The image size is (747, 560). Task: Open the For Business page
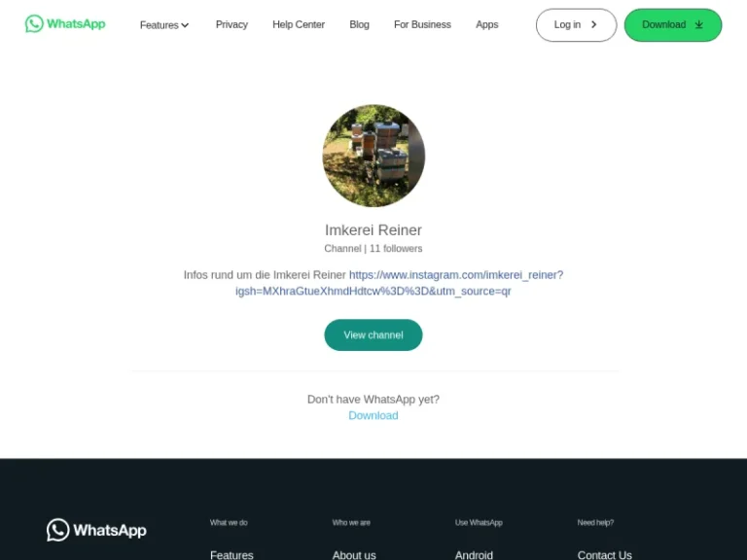(x=422, y=24)
